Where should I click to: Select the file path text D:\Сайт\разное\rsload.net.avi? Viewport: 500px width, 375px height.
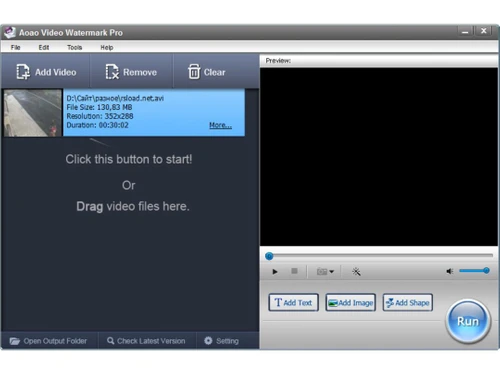[115, 98]
